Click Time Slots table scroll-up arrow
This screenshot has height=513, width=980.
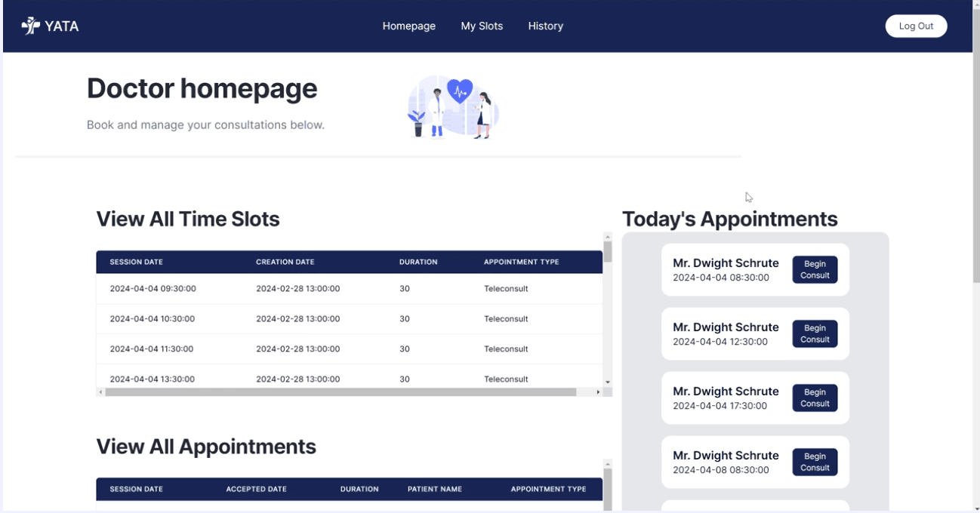pos(608,237)
